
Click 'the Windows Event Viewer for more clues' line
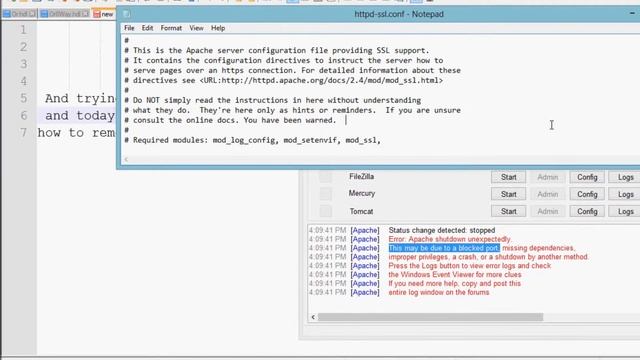[455, 275]
